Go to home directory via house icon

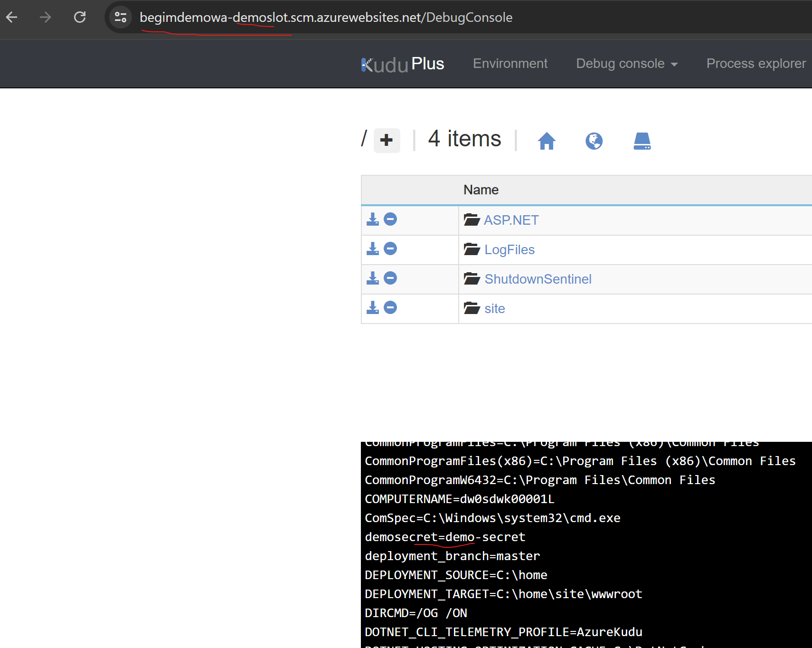pos(547,141)
